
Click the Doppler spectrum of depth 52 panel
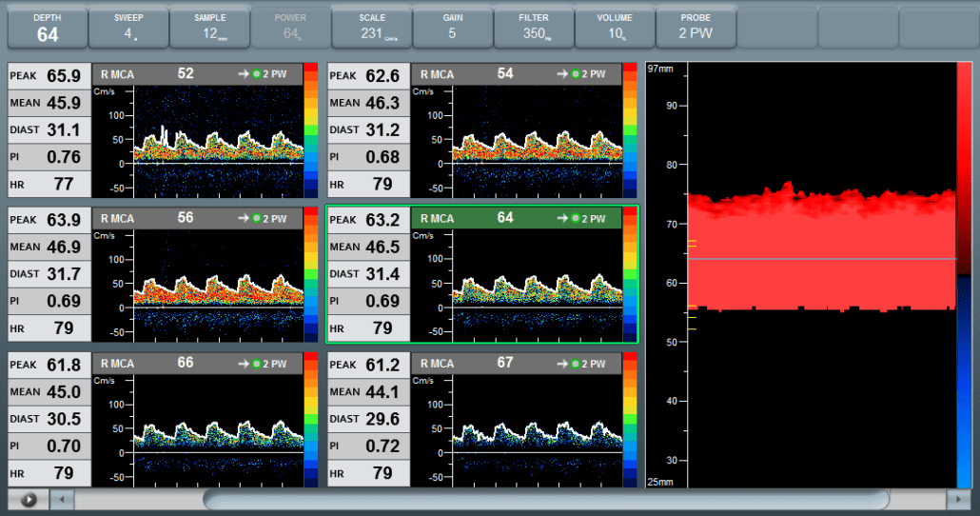(x=219, y=142)
